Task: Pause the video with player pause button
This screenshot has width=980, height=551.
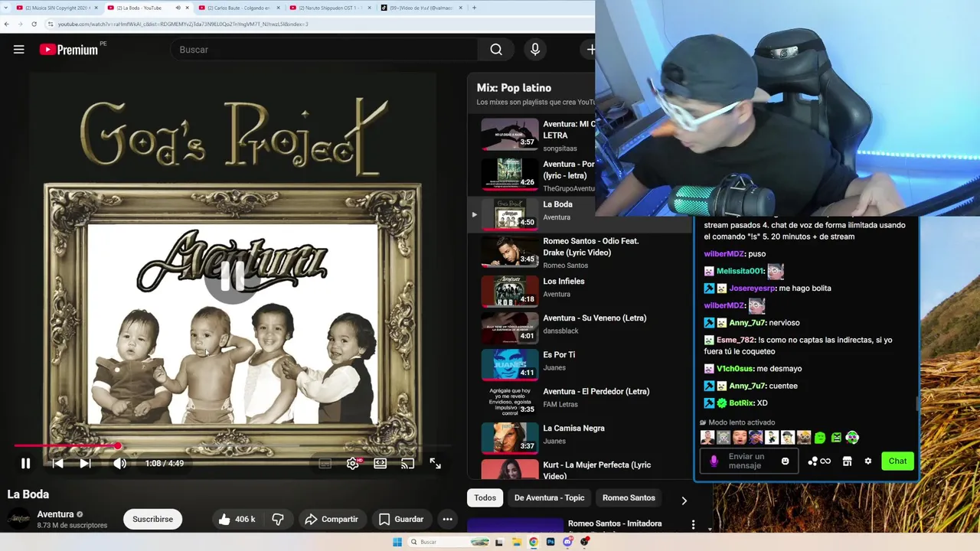Action: point(25,463)
